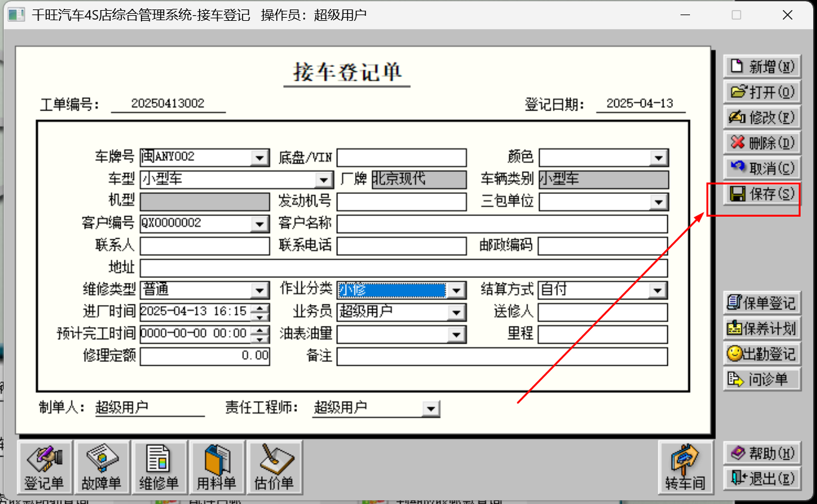
Task: Expand the 责任工程师 engineer dropdown
Action: point(431,409)
